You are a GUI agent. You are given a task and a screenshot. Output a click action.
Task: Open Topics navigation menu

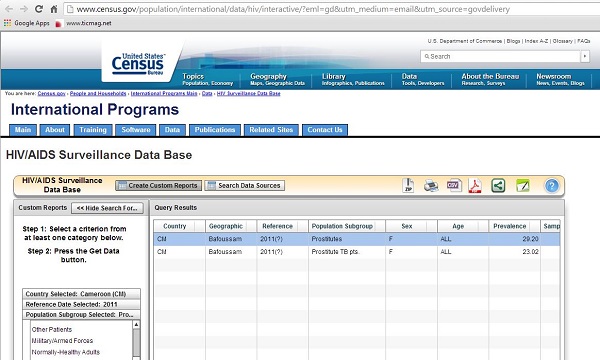(x=208, y=79)
